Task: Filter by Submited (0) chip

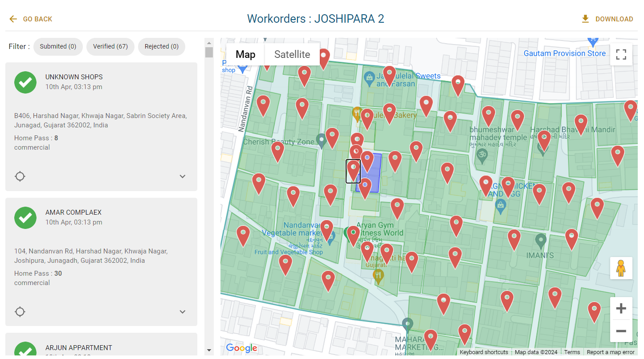Action: (x=58, y=46)
